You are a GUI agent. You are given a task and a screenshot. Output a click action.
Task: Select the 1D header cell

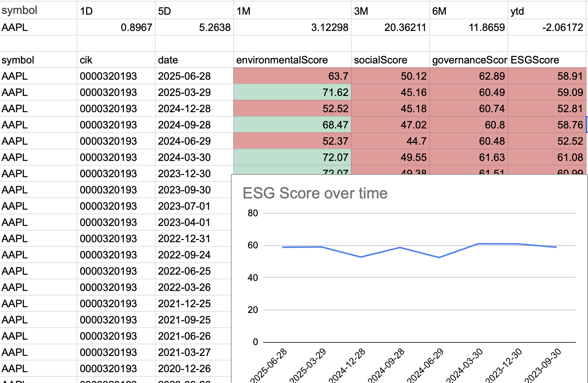[116, 11]
